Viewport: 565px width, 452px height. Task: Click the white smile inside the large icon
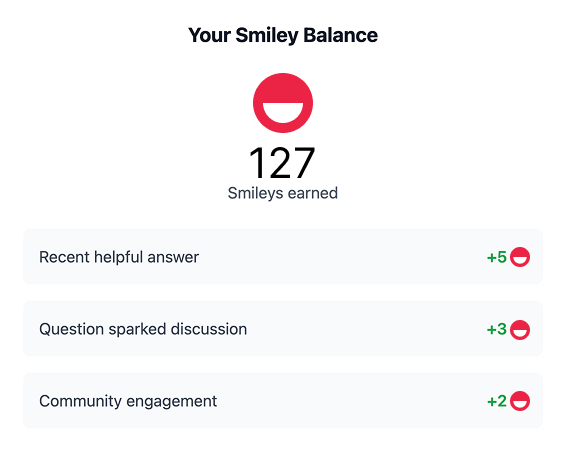coord(283,112)
